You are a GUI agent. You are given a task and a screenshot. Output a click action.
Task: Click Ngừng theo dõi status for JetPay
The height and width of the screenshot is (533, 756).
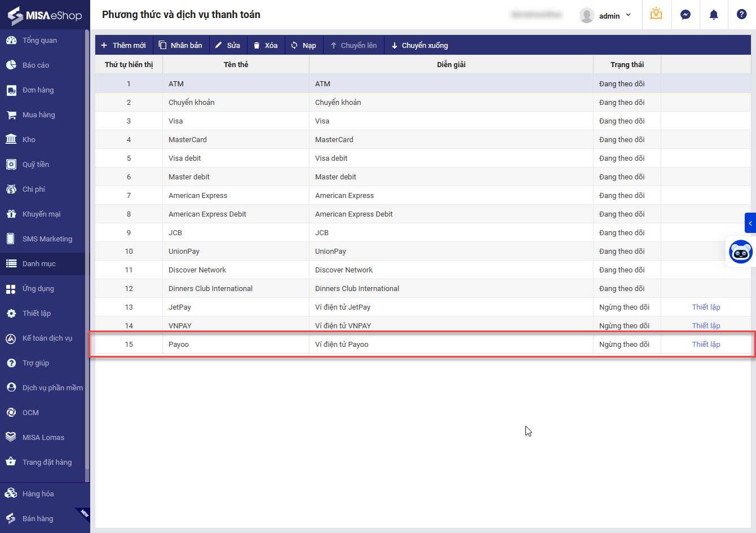(624, 307)
